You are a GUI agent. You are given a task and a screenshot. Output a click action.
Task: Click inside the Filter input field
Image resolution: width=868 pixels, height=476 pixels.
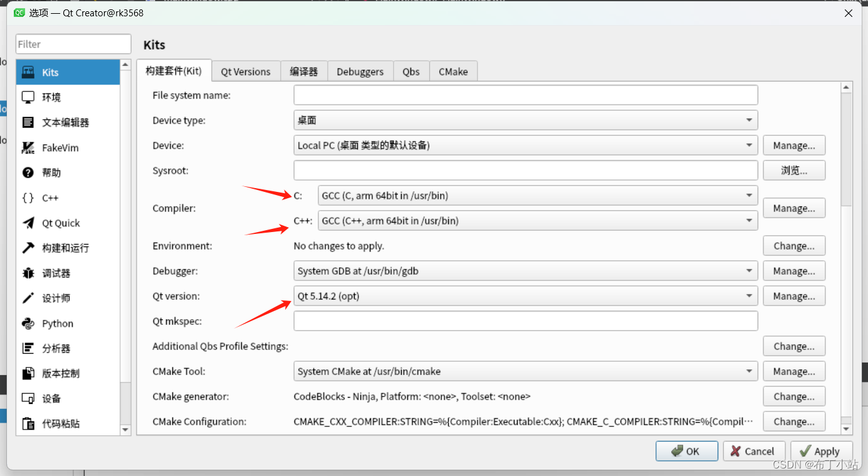point(73,44)
